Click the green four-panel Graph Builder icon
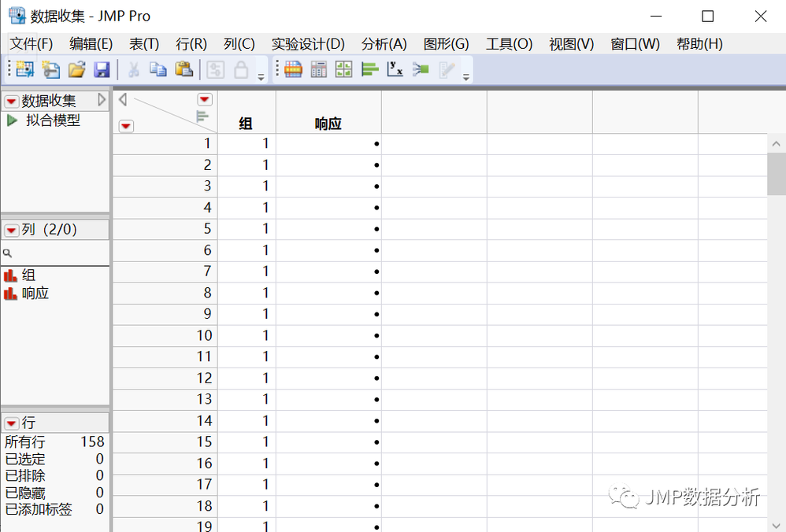 click(344, 69)
